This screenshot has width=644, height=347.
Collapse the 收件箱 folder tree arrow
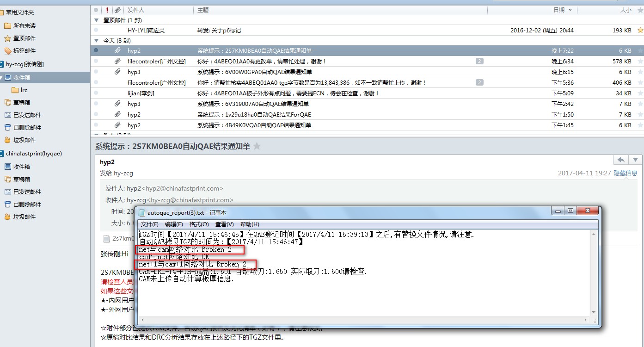pos(2,78)
